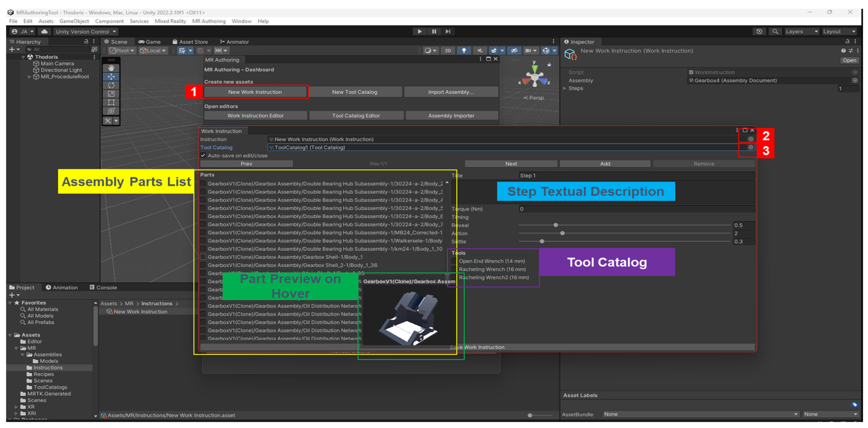Click the Add step button

(x=605, y=164)
